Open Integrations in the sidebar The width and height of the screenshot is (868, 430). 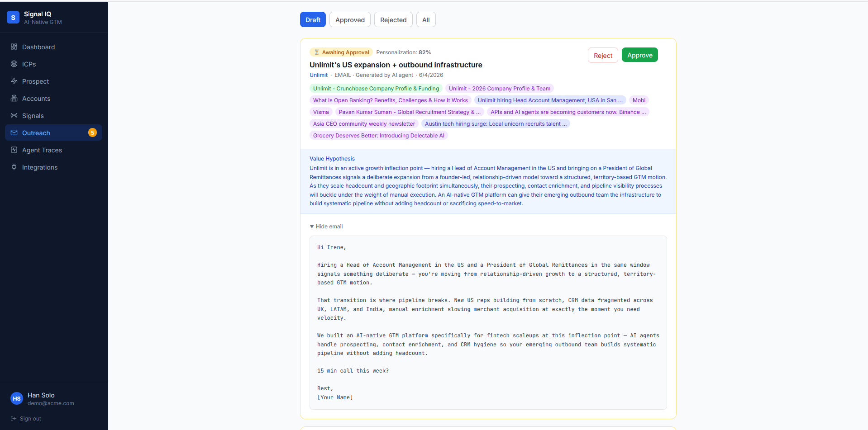[53, 167]
